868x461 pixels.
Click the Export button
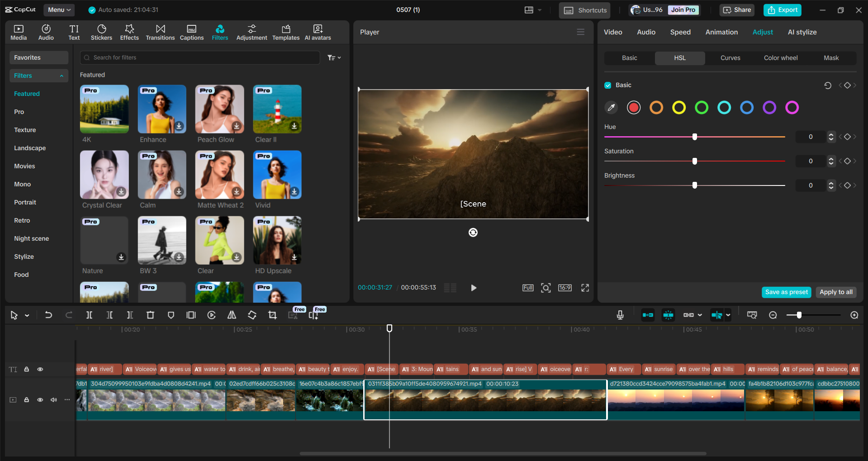[x=782, y=10]
